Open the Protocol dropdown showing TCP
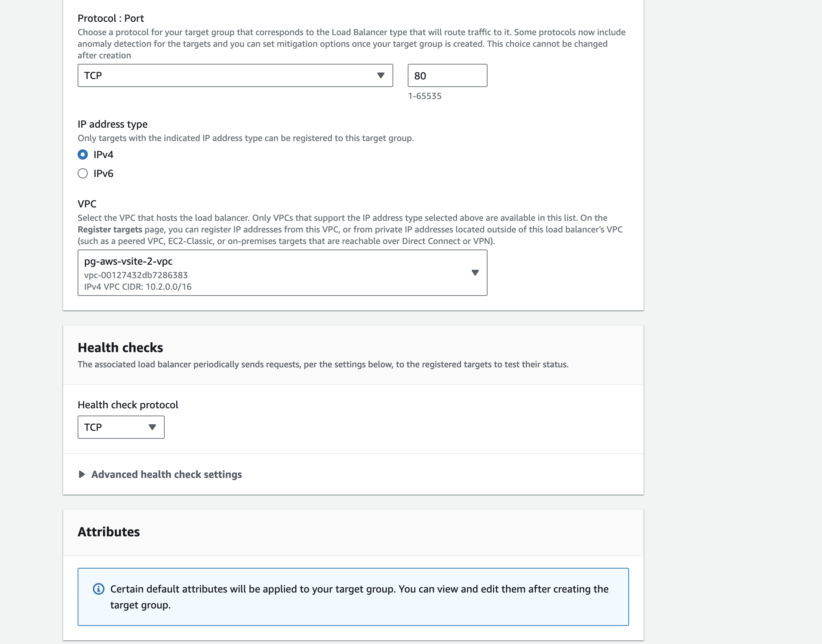Screen dimensions: 822x644 235,75
